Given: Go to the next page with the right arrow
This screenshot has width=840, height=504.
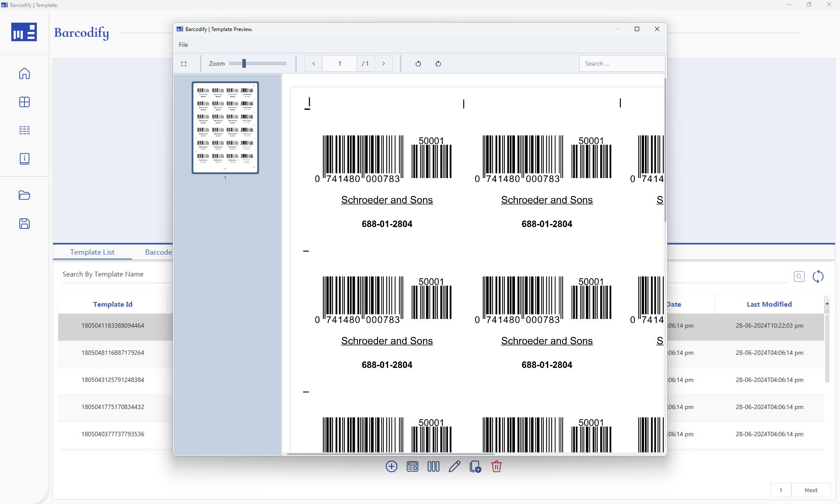Looking at the screenshot, I should pyautogui.click(x=384, y=63).
